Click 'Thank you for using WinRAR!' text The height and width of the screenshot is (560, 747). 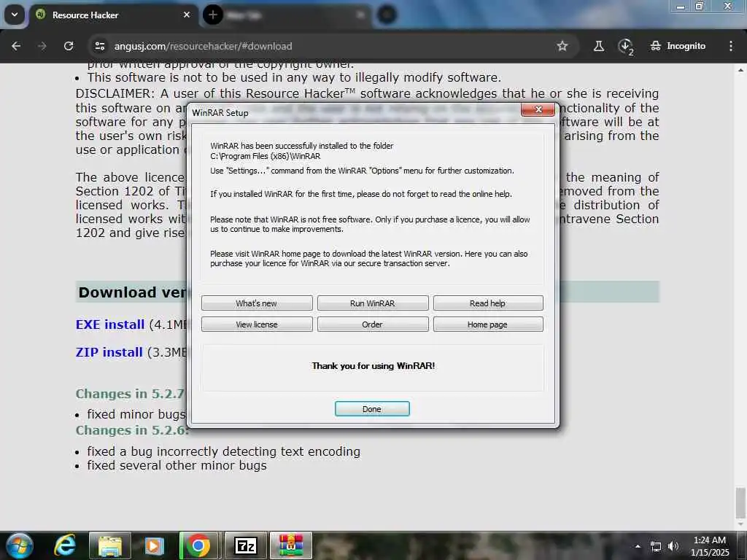(373, 366)
